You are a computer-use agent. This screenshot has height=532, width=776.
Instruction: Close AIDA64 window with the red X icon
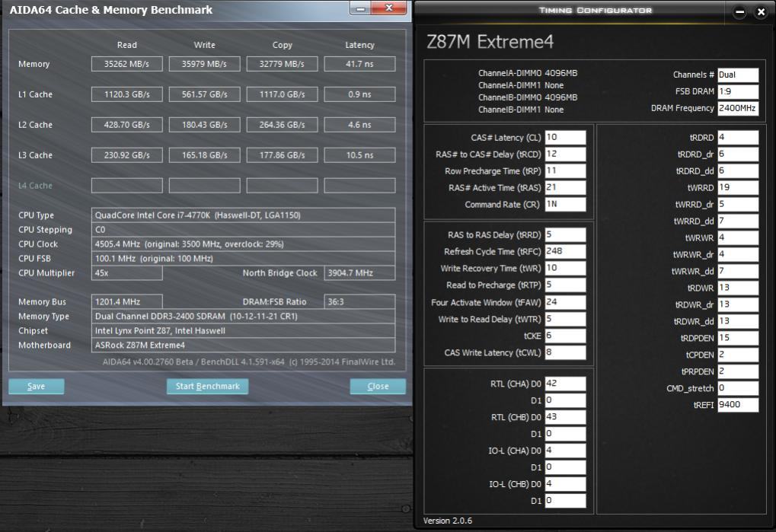pos(389,8)
